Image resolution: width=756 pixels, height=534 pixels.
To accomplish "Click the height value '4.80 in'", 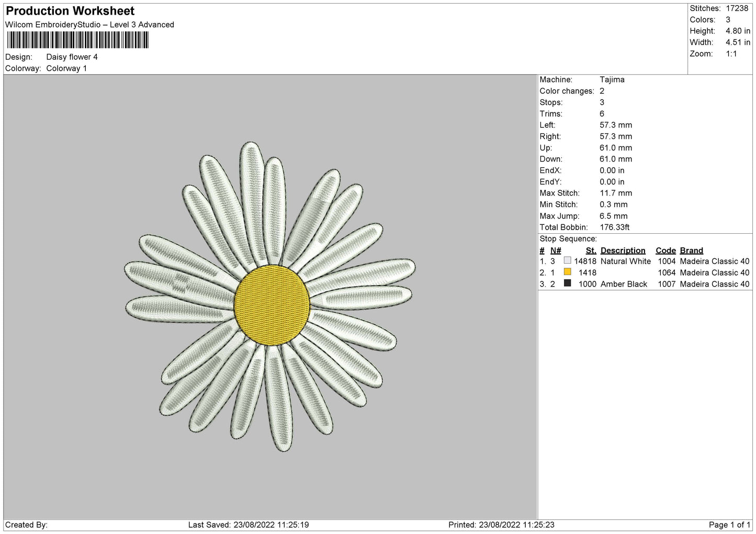I will 738,31.
